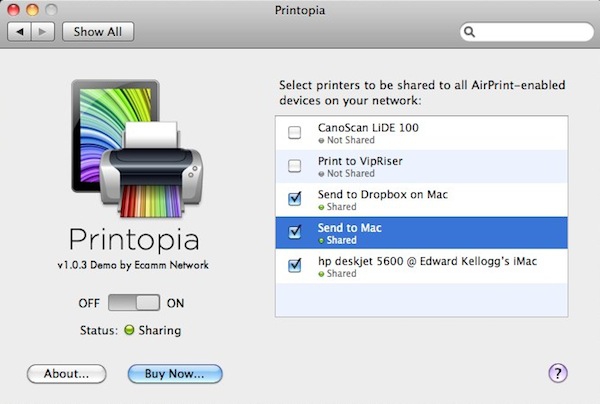Open the About... dialog

click(67, 374)
